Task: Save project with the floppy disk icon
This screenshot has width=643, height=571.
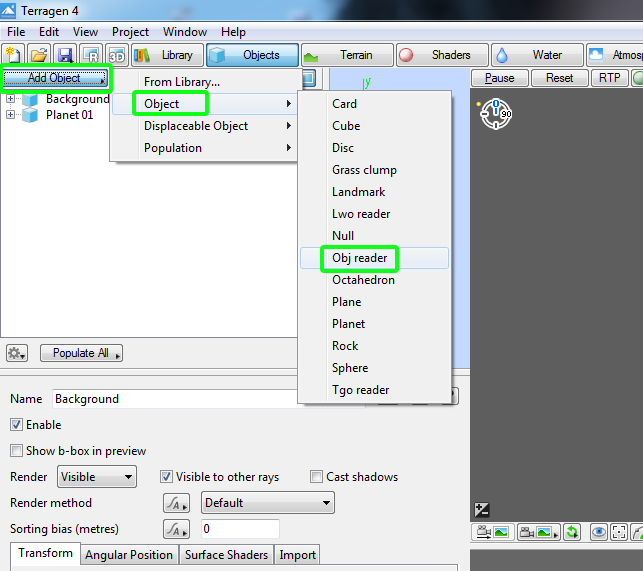Action: coord(65,55)
